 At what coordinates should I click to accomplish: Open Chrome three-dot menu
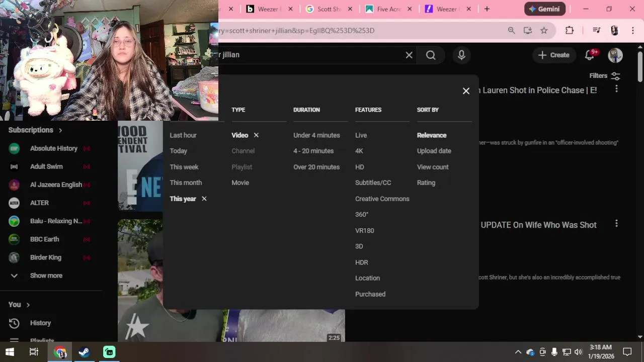[633, 31]
